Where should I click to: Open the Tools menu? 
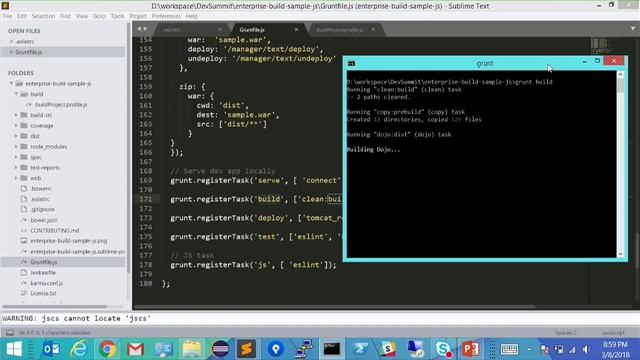[117, 16]
